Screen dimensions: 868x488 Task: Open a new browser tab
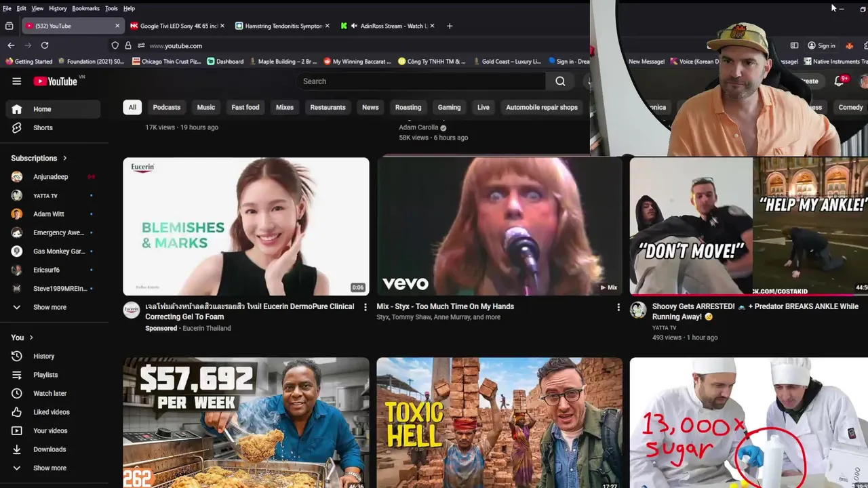click(x=450, y=26)
